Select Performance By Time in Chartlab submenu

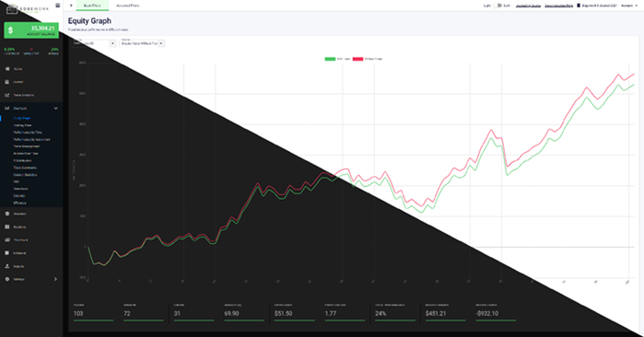pyautogui.click(x=28, y=133)
